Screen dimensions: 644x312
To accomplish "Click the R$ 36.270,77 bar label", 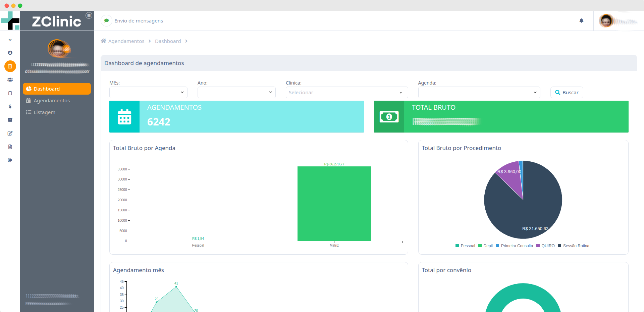I will click(x=334, y=164).
